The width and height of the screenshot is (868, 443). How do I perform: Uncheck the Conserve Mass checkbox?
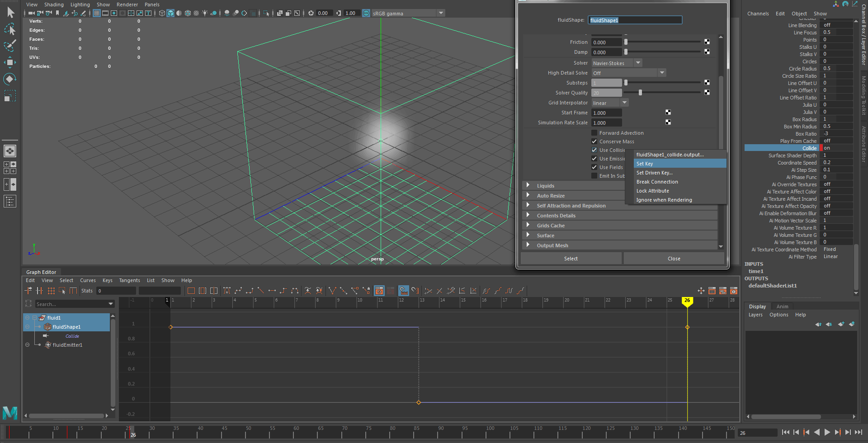pos(594,141)
